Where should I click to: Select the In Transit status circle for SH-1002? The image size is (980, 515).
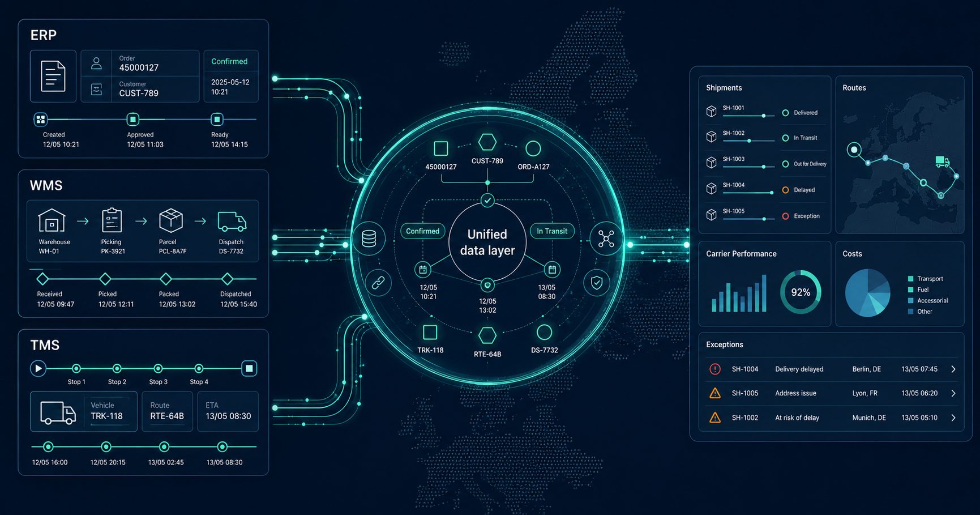785,138
